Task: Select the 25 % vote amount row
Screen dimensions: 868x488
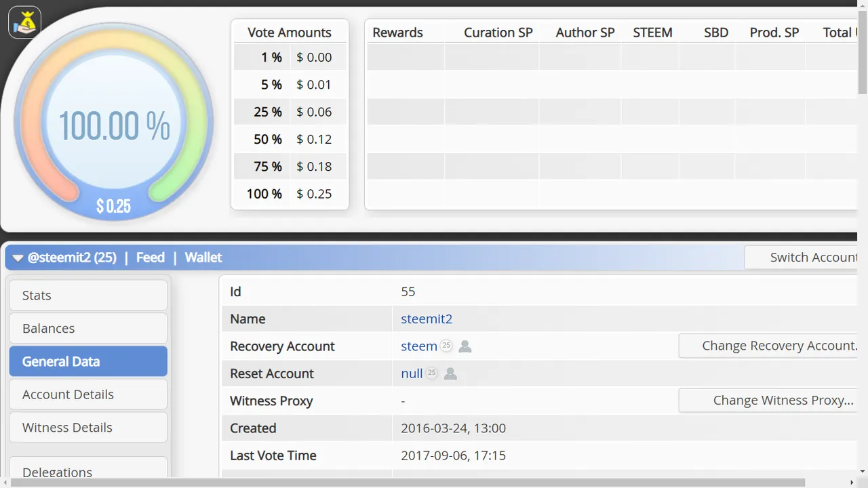Action: [x=290, y=112]
